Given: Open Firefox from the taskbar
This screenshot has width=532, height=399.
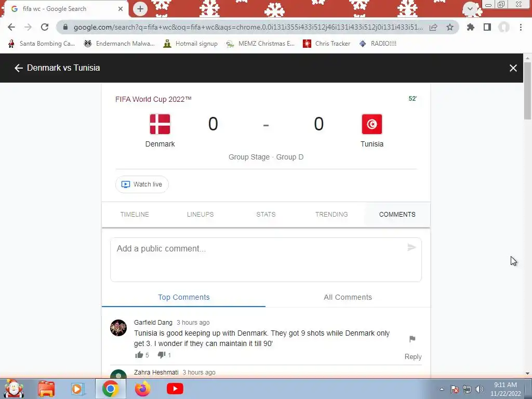Looking at the screenshot, I should coord(142,389).
